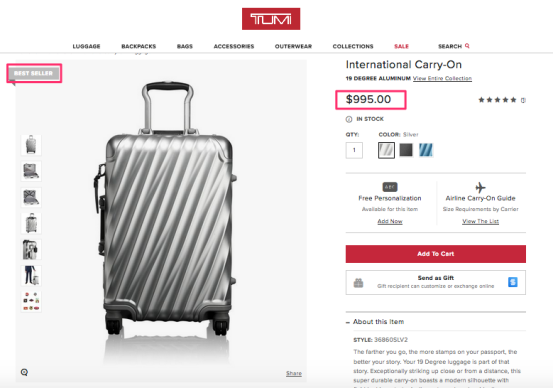Click the TUMI logo

271,19
